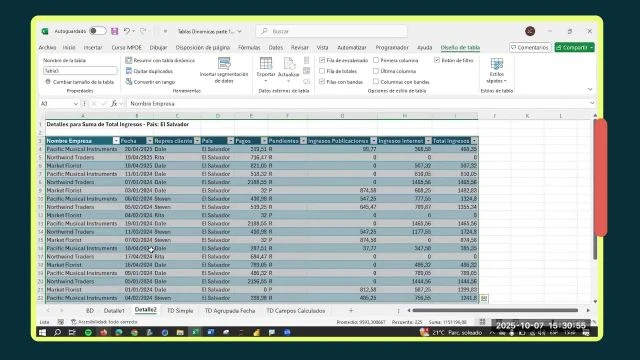Open the País column filter dropdown
Viewport: 640px width, 360px height.
pyautogui.click(x=231, y=141)
